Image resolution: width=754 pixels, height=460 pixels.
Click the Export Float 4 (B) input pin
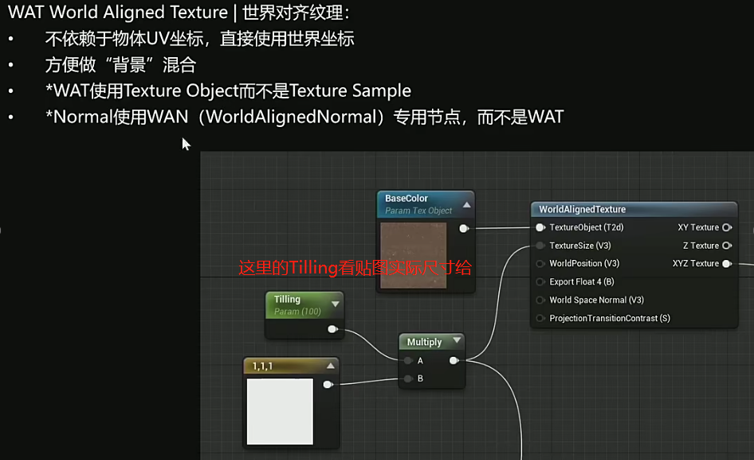[x=540, y=282]
